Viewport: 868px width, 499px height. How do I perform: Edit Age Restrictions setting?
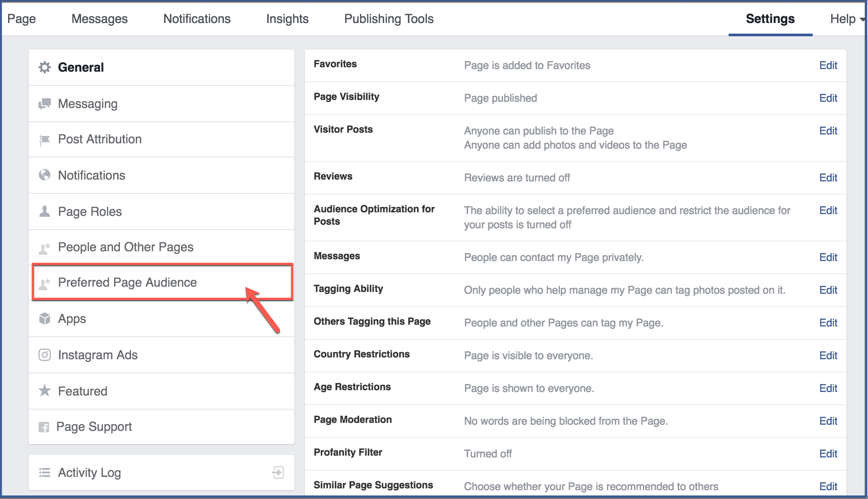[828, 388]
